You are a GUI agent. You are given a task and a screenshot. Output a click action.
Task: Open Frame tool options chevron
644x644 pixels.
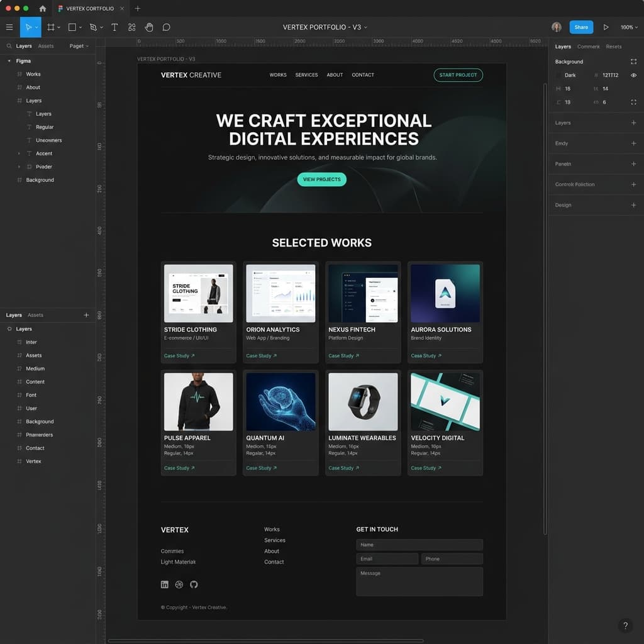click(x=58, y=27)
